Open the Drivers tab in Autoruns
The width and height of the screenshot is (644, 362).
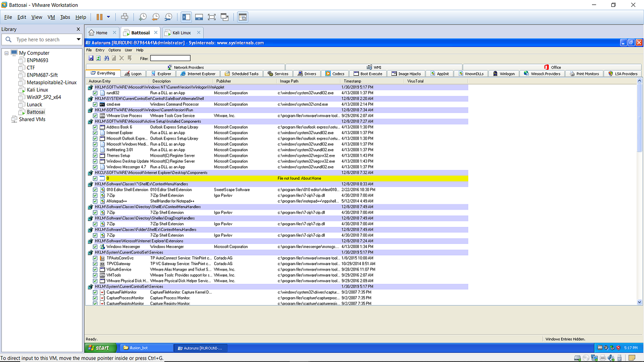tap(307, 74)
